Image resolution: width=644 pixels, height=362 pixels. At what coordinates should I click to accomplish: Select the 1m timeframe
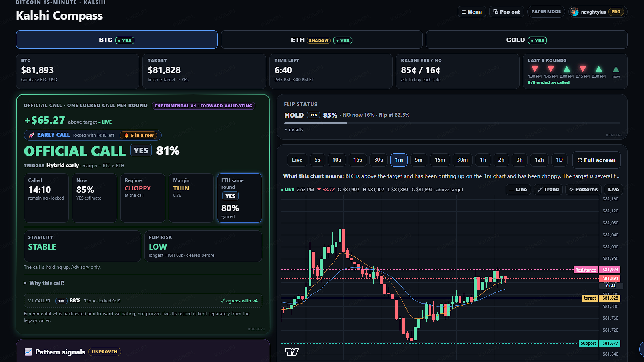399,160
